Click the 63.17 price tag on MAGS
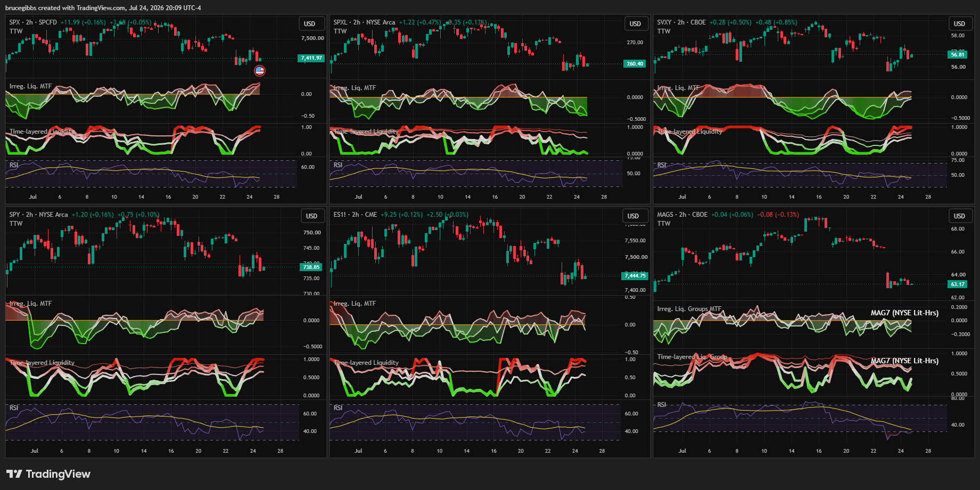Screen dimensions: 980x490 tap(958, 284)
